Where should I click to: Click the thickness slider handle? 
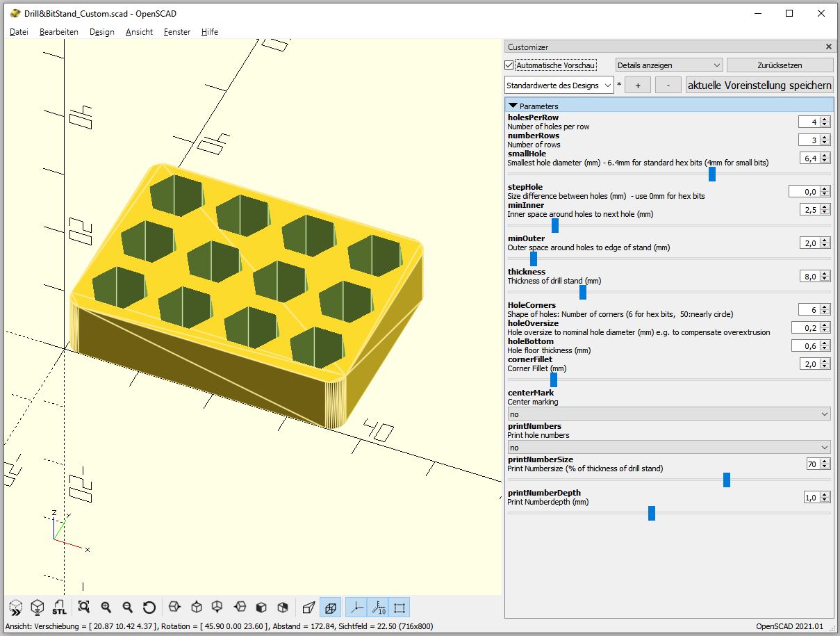[583, 292]
